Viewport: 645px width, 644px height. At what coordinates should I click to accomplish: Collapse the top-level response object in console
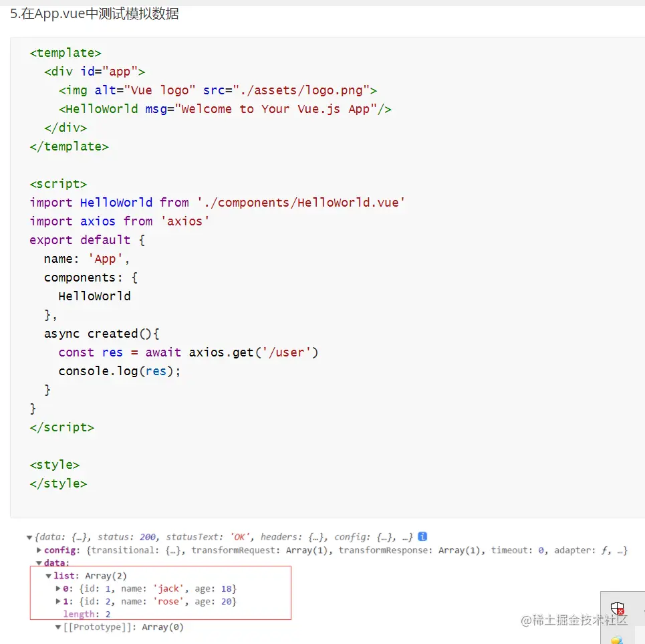pyautogui.click(x=29, y=538)
